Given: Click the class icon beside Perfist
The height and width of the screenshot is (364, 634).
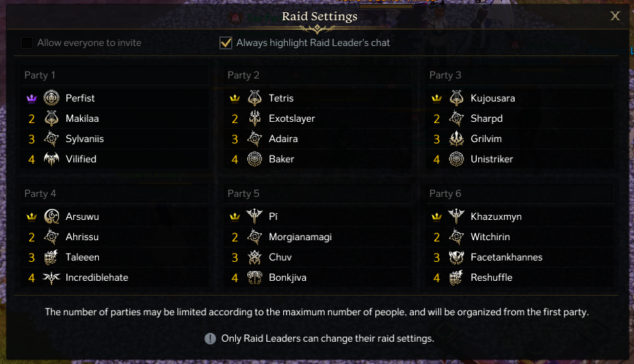Looking at the screenshot, I should coord(51,98).
